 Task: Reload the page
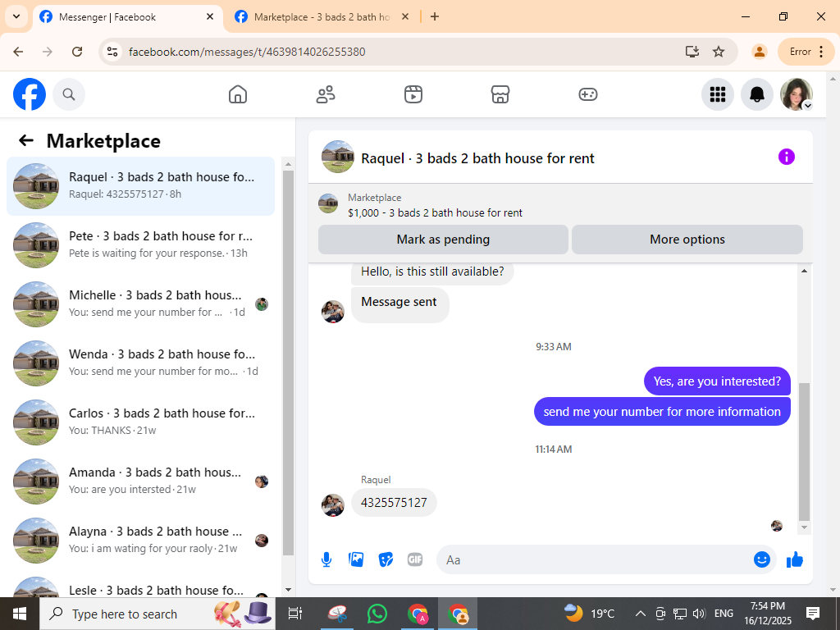point(77,52)
